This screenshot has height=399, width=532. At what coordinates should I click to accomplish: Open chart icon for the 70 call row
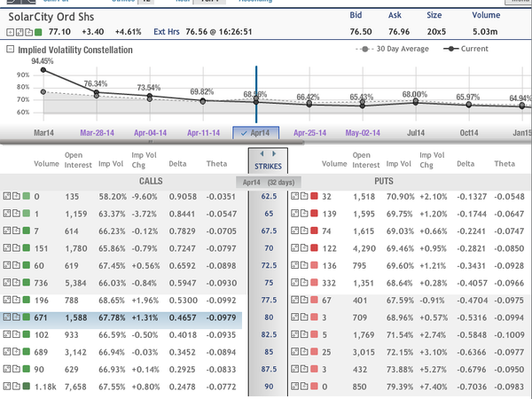[7, 248]
